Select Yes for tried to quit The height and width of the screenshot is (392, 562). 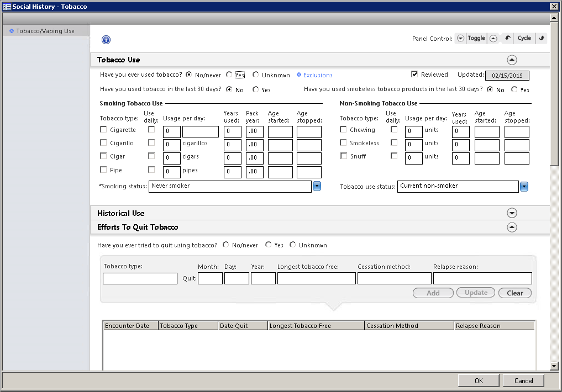click(x=268, y=245)
